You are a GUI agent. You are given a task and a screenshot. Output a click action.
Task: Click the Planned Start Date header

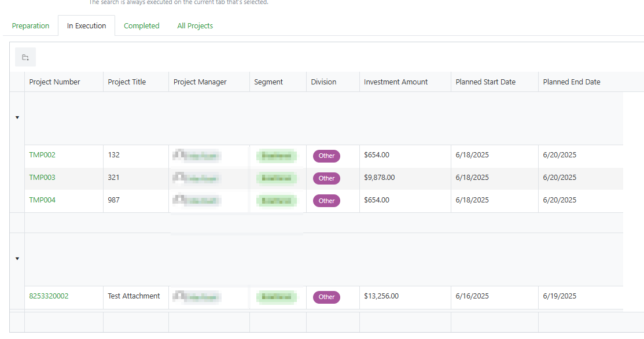pos(485,82)
